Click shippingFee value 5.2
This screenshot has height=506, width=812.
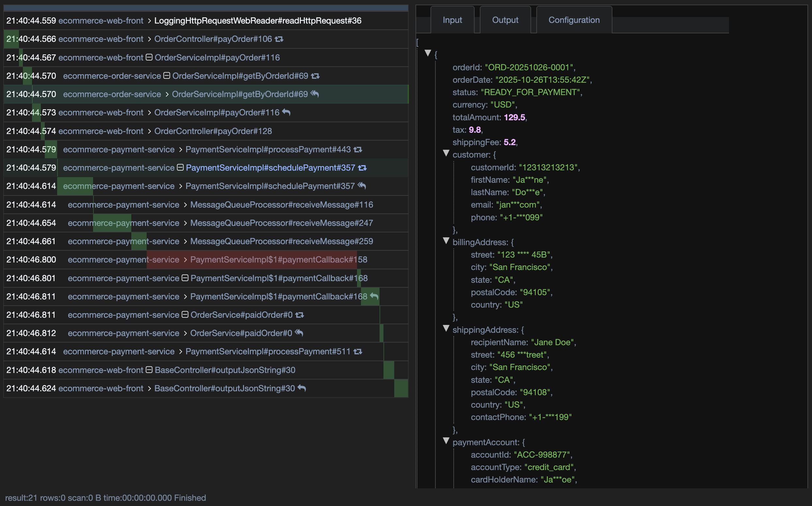click(x=509, y=142)
